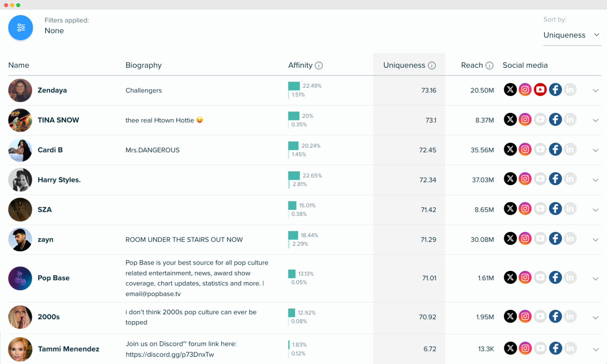The image size is (607, 364).
Task: Click the Instagram icon for SZA
Action: pyautogui.click(x=525, y=209)
